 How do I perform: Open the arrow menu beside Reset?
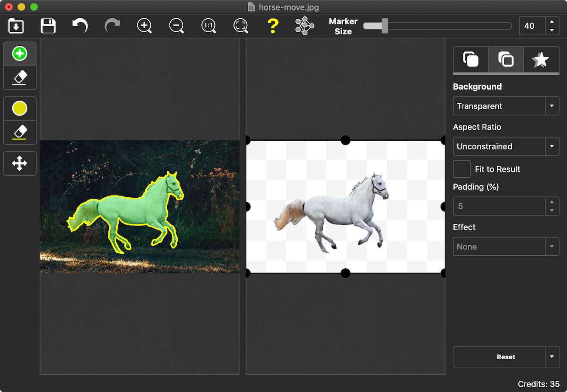tap(552, 357)
